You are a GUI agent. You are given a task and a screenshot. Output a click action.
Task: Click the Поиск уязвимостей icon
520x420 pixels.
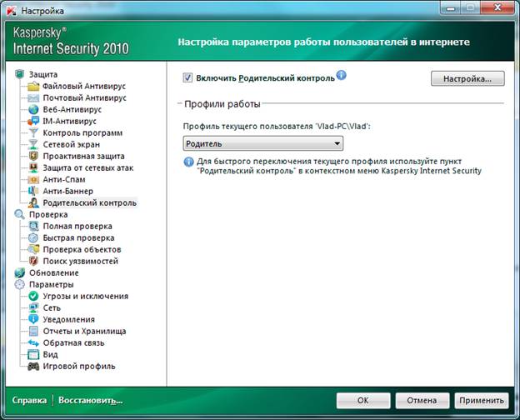tap(33, 261)
